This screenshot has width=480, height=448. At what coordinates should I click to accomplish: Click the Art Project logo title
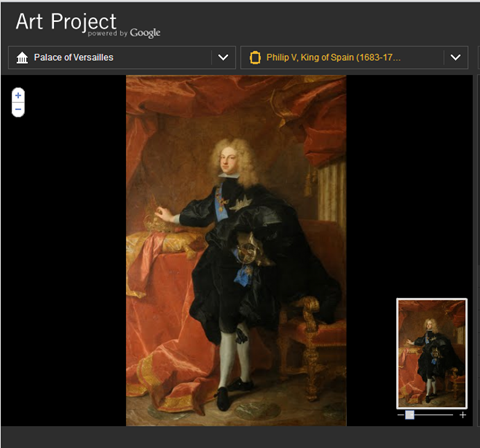pos(66,22)
